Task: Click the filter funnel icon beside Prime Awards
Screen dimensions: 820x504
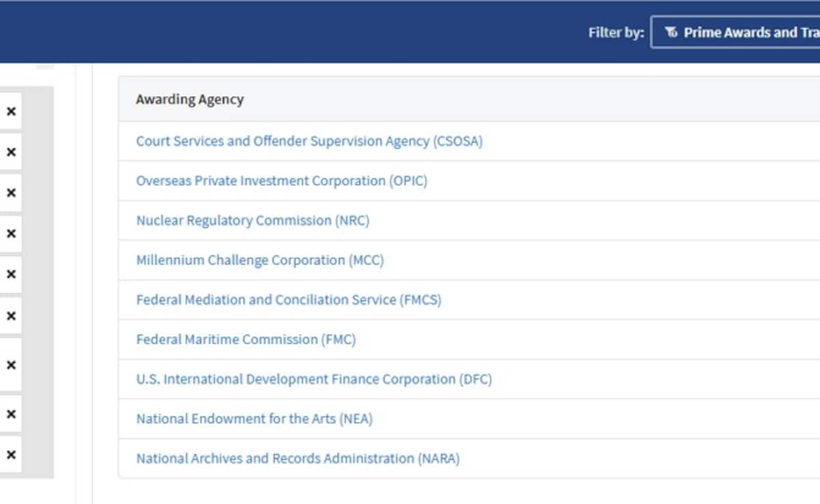Action: click(671, 33)
